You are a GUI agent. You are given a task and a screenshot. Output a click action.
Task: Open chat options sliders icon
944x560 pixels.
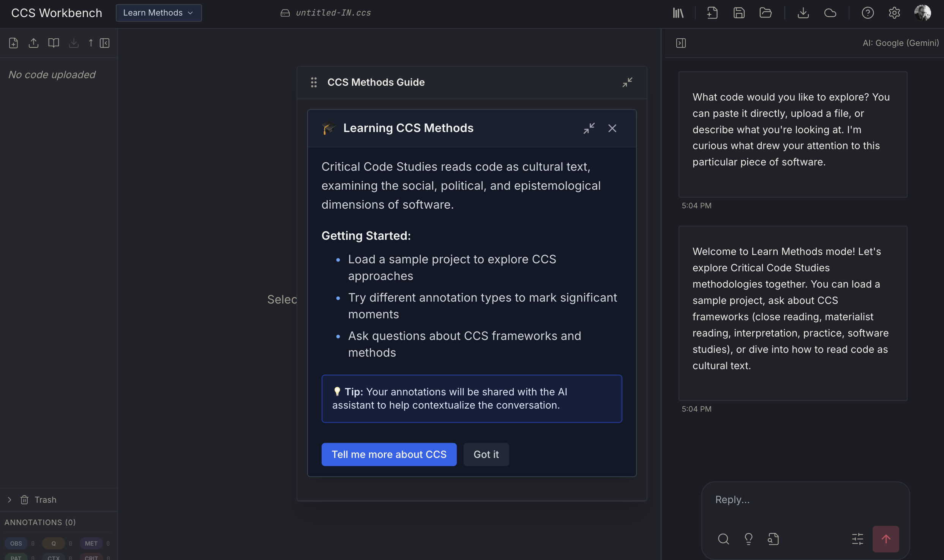click(x=857, y=539)
